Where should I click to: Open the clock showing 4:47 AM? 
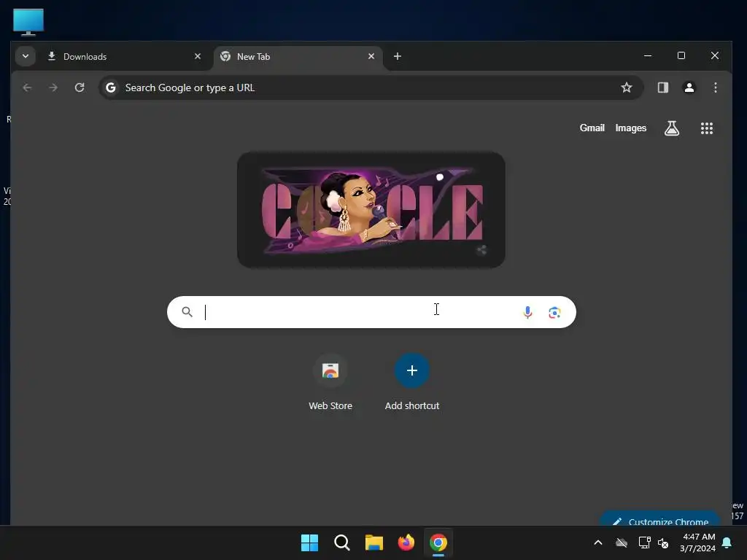(697, 542)
